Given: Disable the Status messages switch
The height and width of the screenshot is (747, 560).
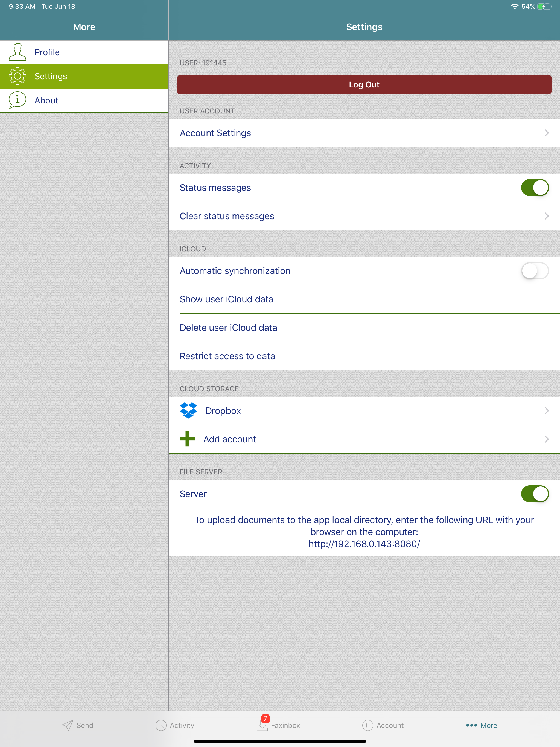Looking at the screenshot, I should click(535, 188).
